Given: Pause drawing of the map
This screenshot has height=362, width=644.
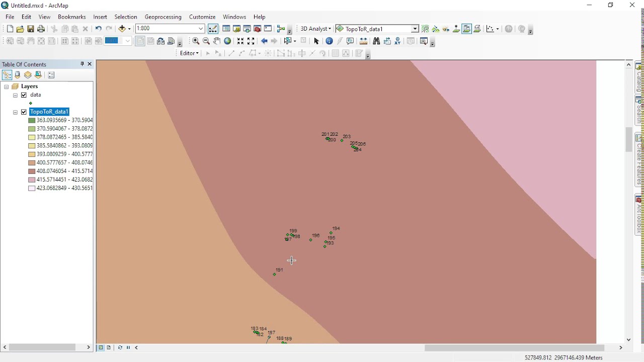Looking at the screenshot, I should coord(128,347).
